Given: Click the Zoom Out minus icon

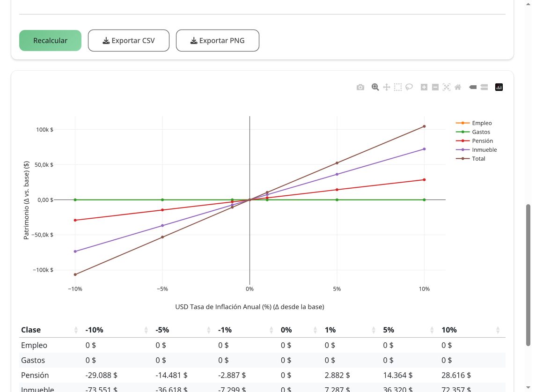Looking at the screenshot, I should pyautogui.click(x=435, y=87).
